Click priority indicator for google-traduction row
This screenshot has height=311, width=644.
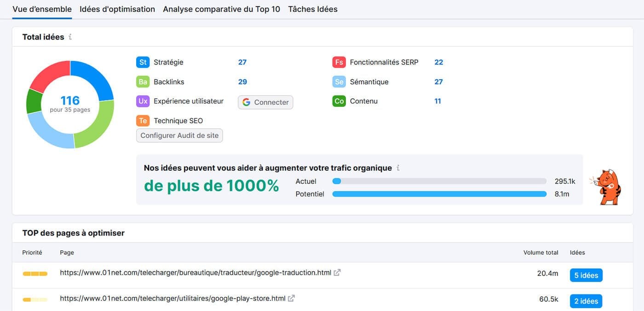(x=35, y=274)
